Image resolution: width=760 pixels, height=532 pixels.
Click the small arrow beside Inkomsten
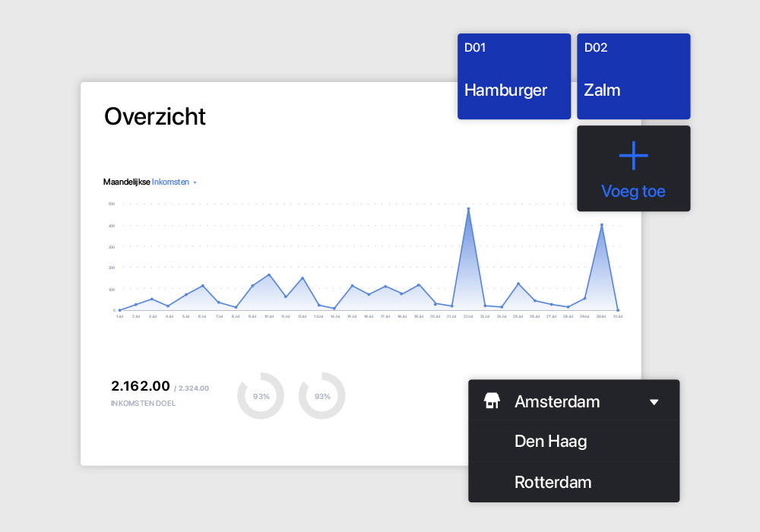pos(195,182)
